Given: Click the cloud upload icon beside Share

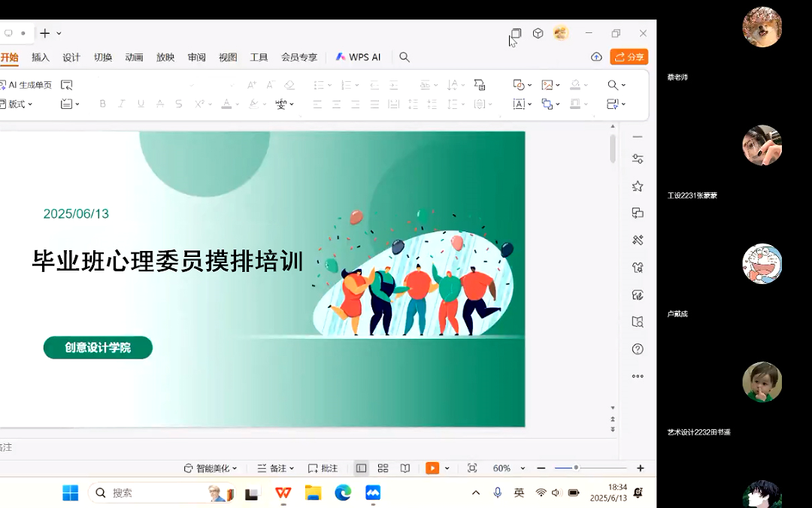Looking at the screenshot, I should (x=596, y=57).
